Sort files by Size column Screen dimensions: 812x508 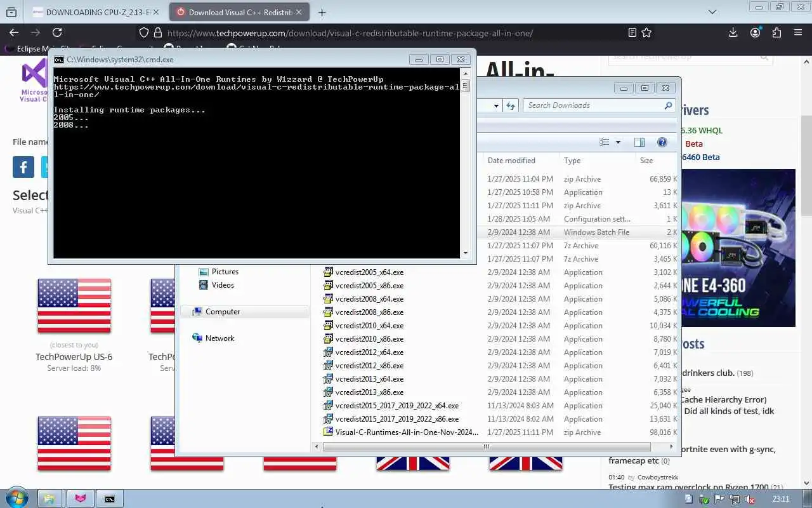657,161
